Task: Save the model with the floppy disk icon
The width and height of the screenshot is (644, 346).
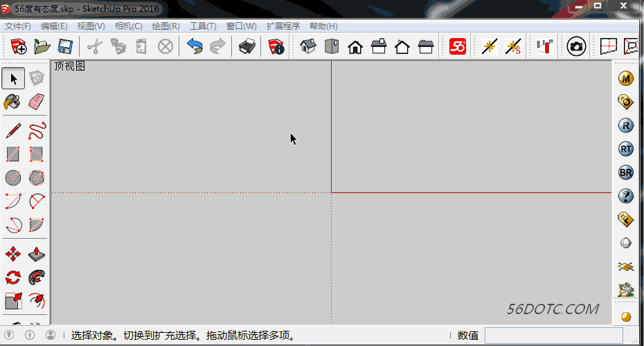Action: [65, 46]
